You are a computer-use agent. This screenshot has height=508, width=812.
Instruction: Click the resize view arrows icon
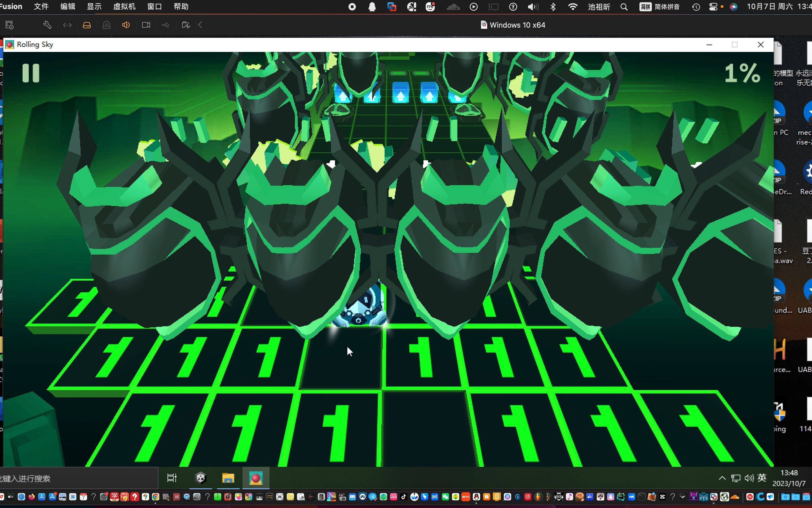pos(67,25)
